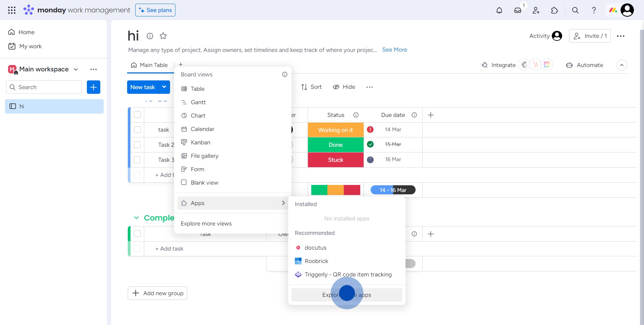Tick the checkbox for the task row

tap(137, 130)
